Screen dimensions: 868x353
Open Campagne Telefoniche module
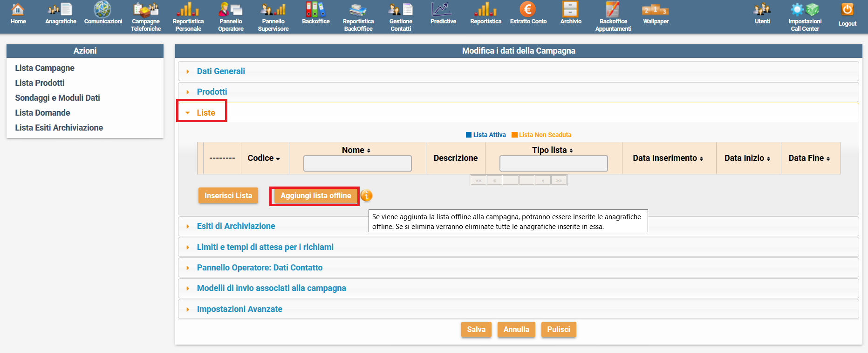(145, 10)
